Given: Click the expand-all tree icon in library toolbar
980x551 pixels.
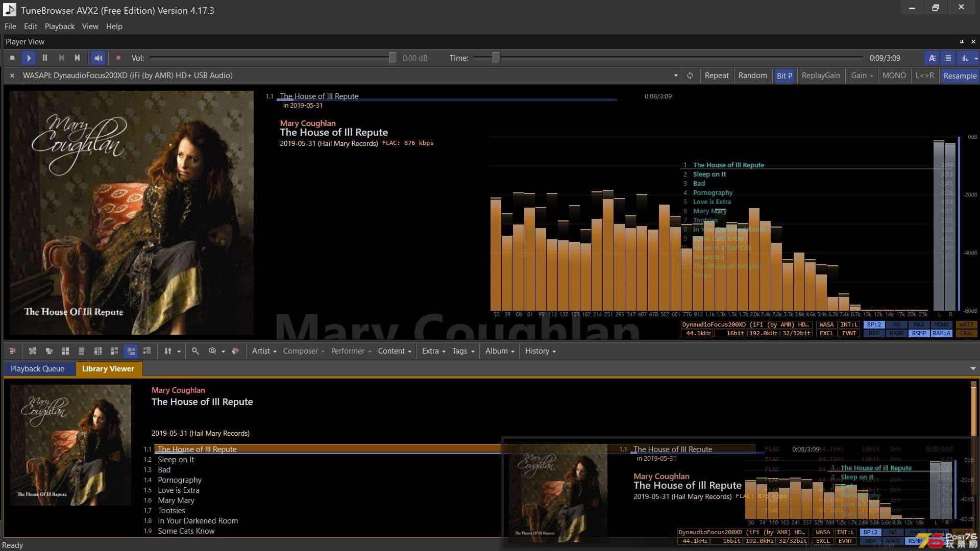Looking at the screenshot, I should tap(33, 351).
